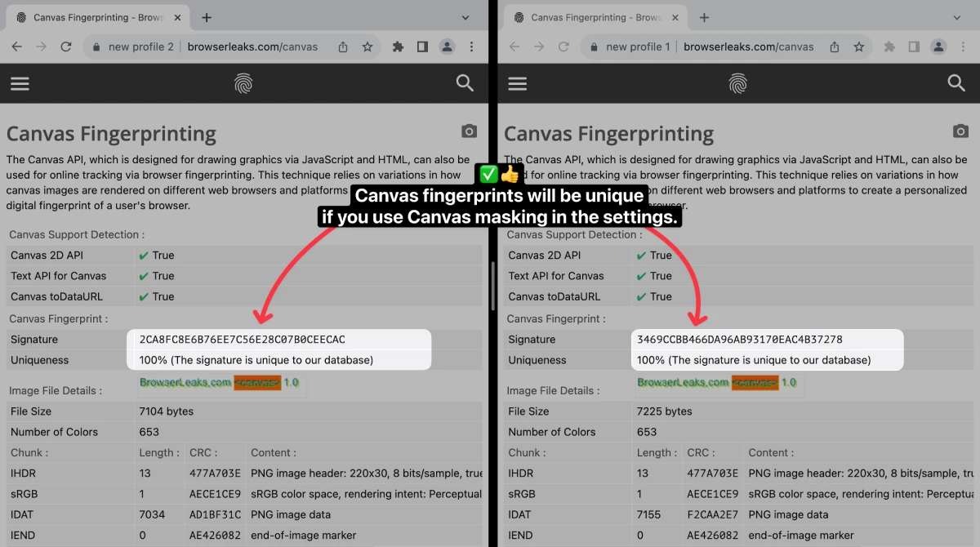Click the site security padlock in profile 1

(x=593, y=47)
